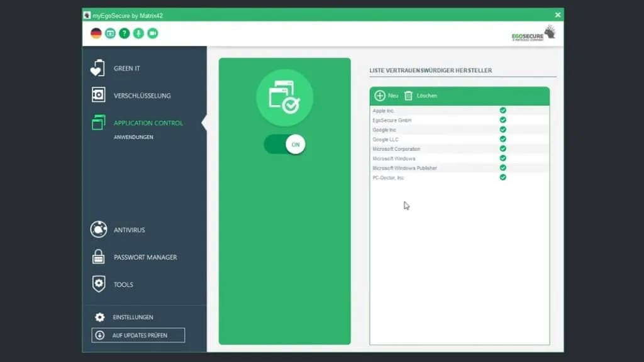The image size is (644, 362).
Task: Toggle the green check for Google LLC
Action: [x=502, y=139]
